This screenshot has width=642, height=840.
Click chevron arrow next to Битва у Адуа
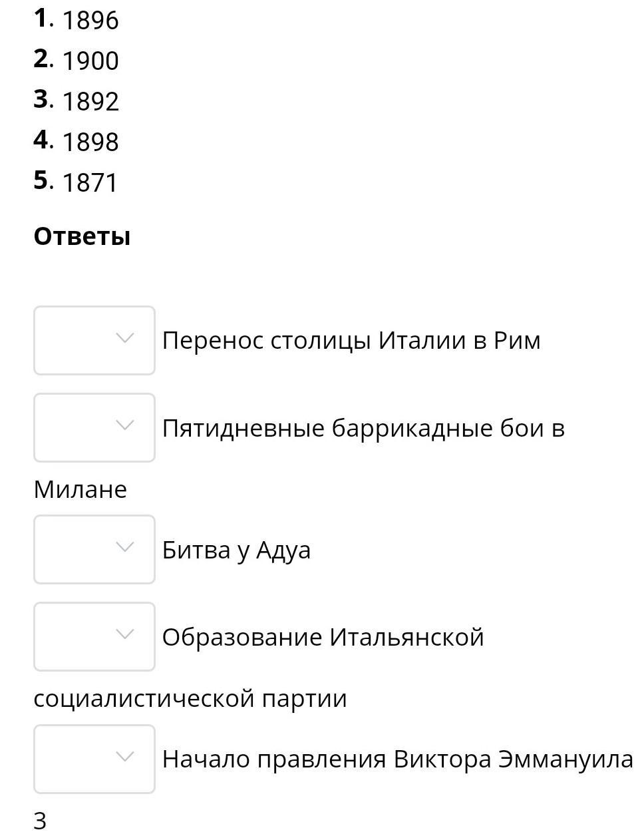coord(124,547)
